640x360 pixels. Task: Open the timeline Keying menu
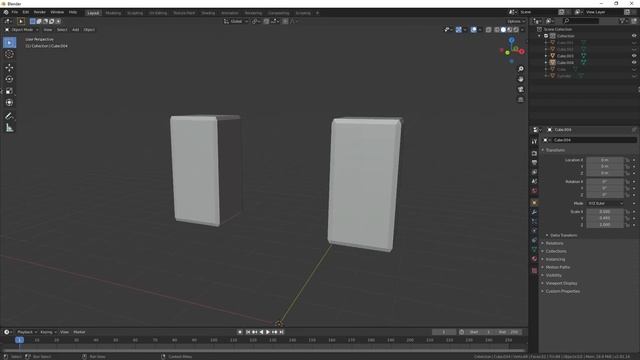pyautogui.click(x=48, y=332)
